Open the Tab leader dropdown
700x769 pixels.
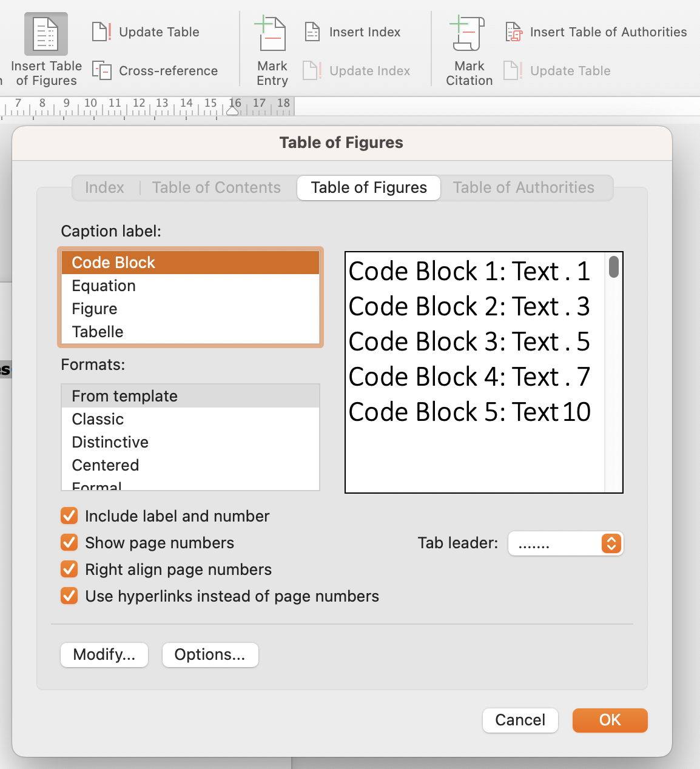pos(565,543)
